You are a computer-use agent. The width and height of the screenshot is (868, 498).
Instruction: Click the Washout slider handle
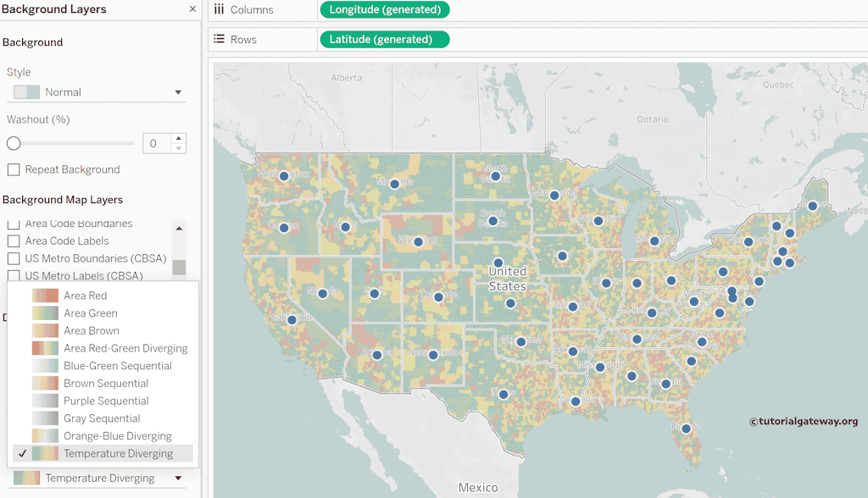pyautogui.click(x=14, y=143)
